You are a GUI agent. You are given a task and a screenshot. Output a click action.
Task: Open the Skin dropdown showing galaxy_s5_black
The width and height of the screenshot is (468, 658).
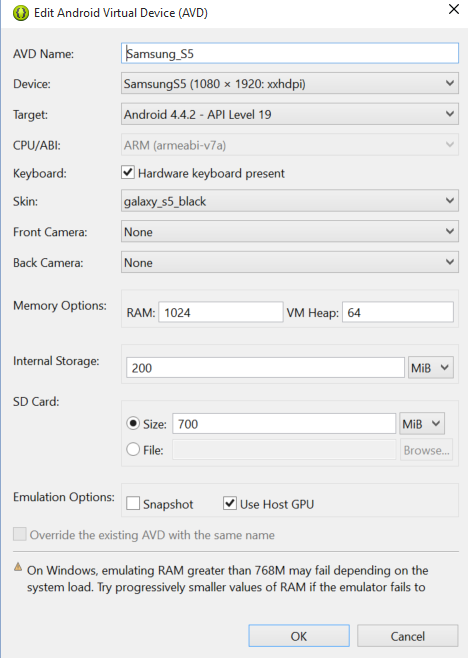(x=290, y=201)
